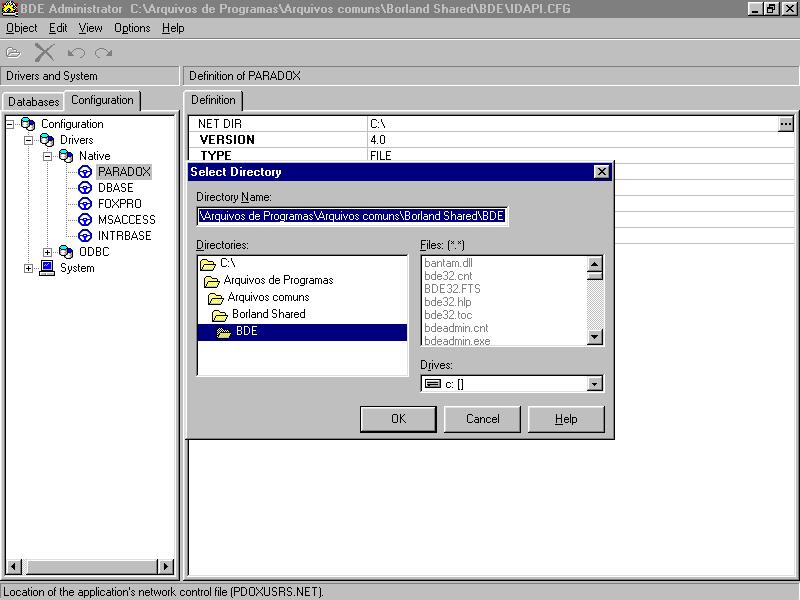
Task: Switch to the Databases tab
Action: [34, 102]
